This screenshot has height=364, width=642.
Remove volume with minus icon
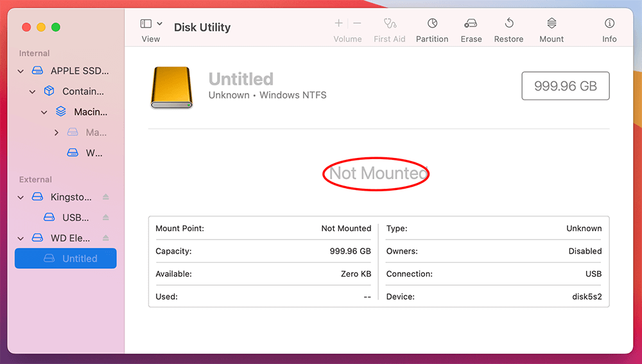pyautogui.click(x=357, y=24)
